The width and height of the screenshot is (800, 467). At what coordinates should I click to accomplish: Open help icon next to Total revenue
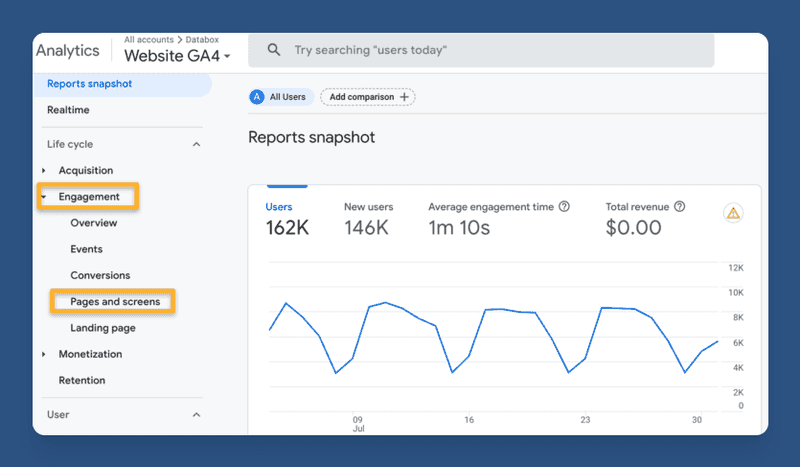680,207
